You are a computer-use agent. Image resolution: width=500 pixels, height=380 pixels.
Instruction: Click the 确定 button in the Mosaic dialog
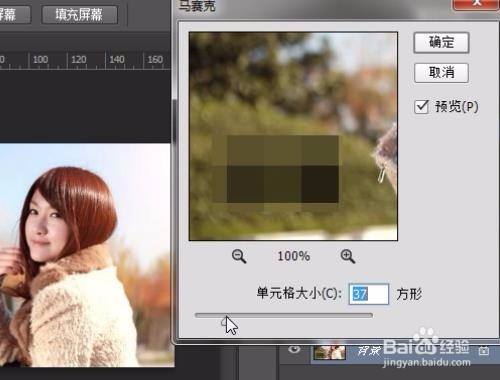(441, 43)
